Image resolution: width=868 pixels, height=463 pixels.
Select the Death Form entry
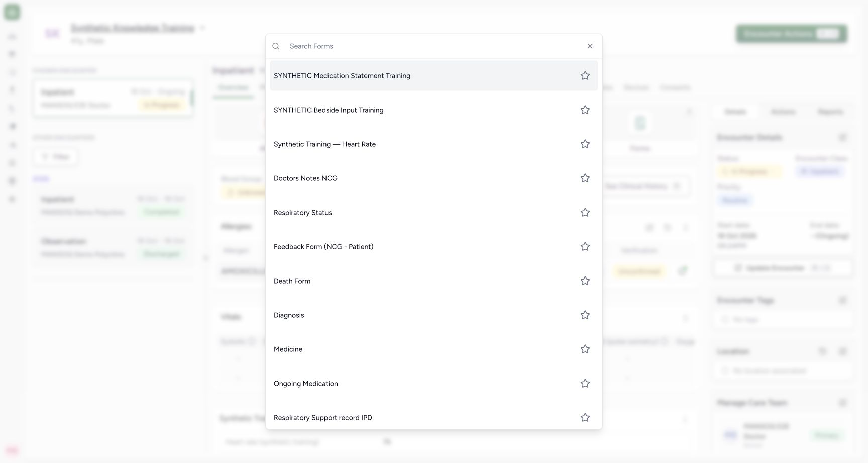[434, 281]
